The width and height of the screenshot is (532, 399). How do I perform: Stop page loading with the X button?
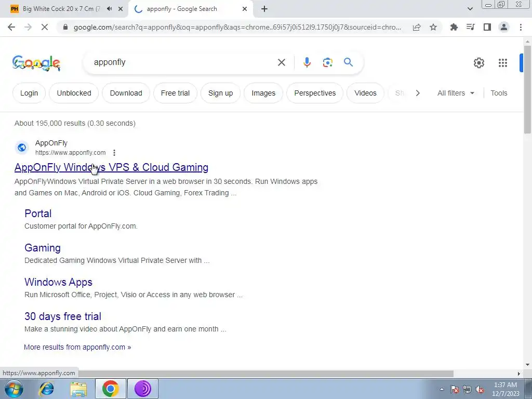pos(45,27)
